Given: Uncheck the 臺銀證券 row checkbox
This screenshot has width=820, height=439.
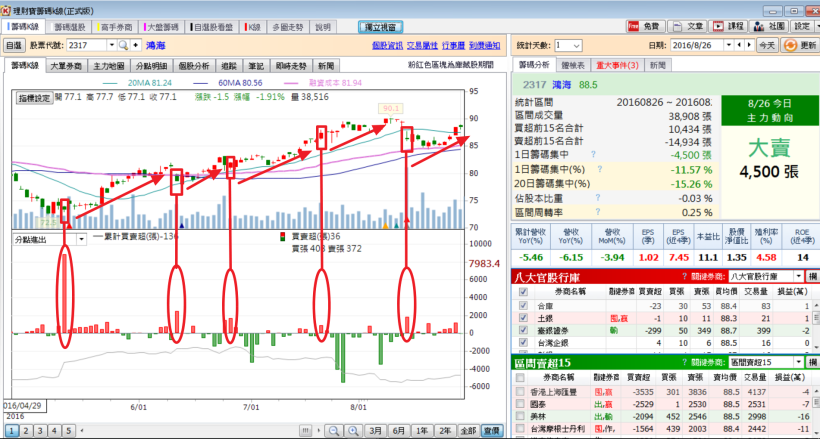Looking at the screenshot, I should (x=523, y=330).
